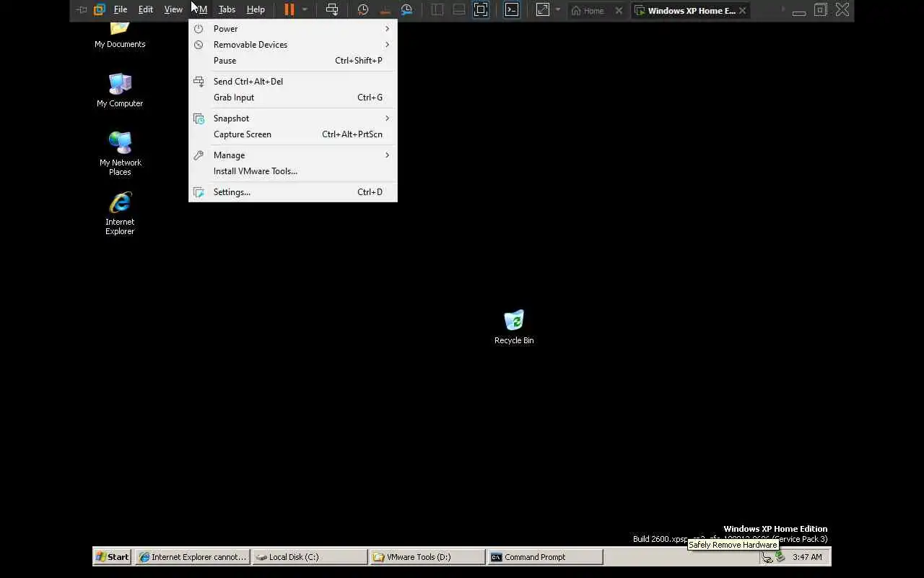The image size is (924, 578).
Task: Select Capture Screen menu entry
Action: pyautogui.click(x=293, y=134)
